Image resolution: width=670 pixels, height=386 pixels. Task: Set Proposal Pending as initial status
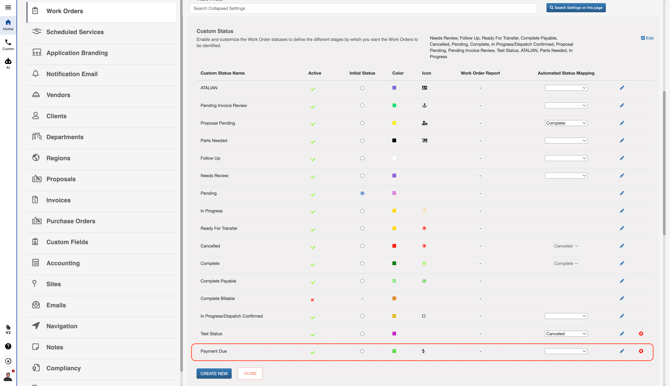362,123
